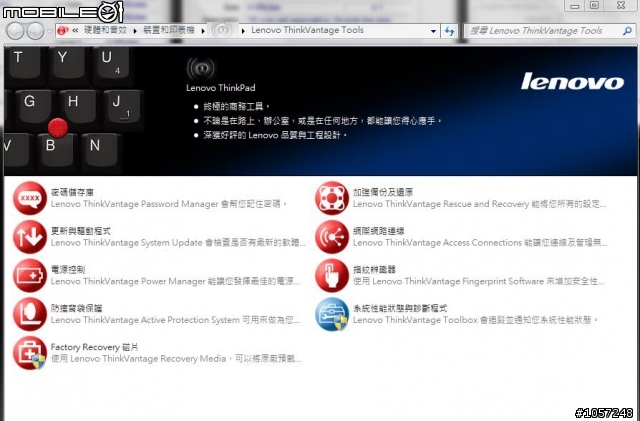640x421 pixels.
Task: Open Active Protection System airbag icon
Action: point(30,314)
